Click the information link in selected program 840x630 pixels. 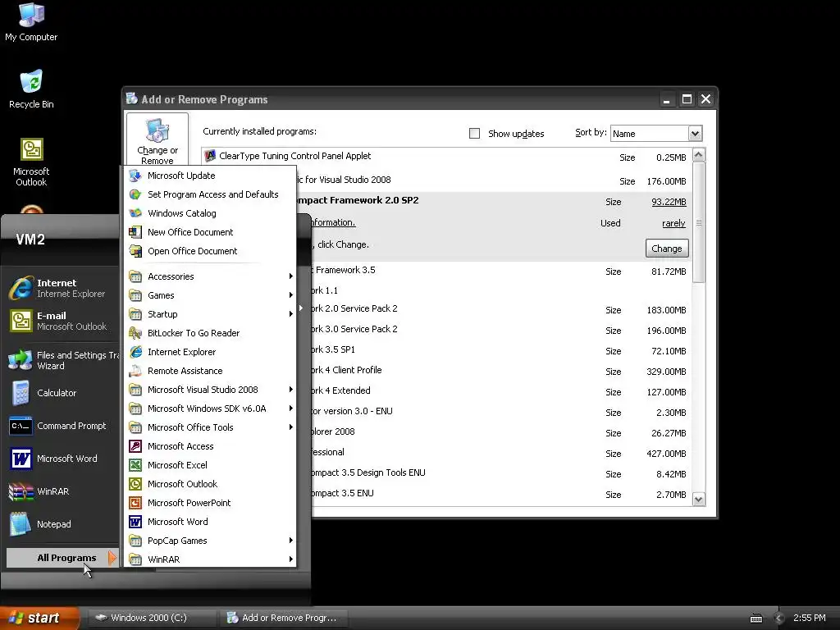pyautogui.click(x=332, y=223)
